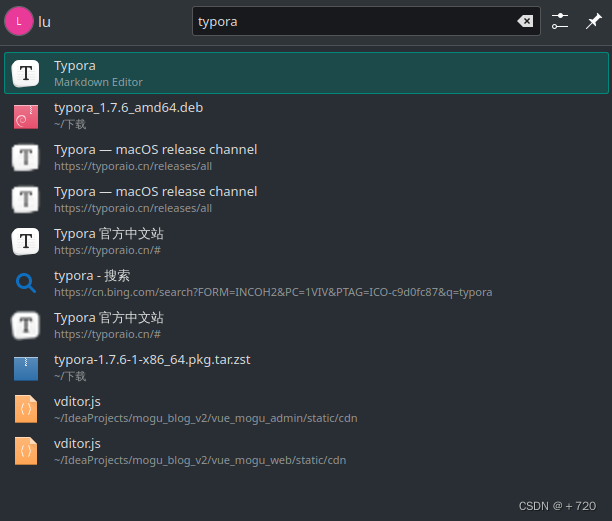
Task: Click JS file icon for vditor.js in vue_mogu_admin
Action: [x=26, y=409]
